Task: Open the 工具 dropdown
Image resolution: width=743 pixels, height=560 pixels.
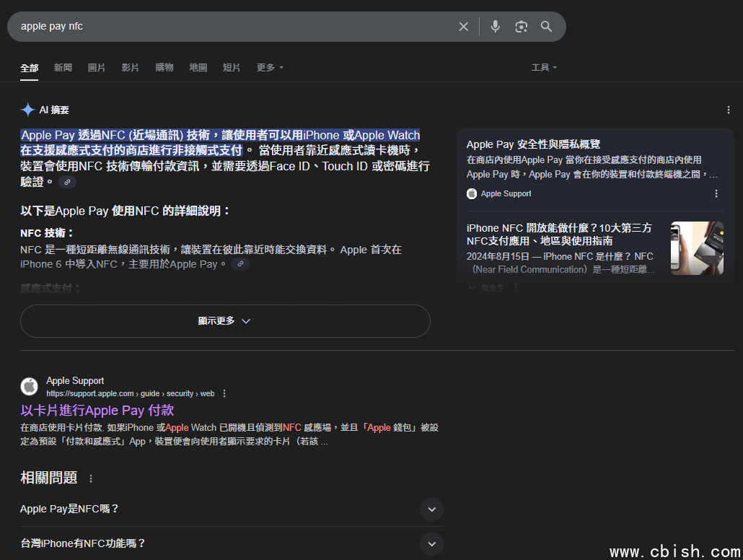Action: click(544, 68)
